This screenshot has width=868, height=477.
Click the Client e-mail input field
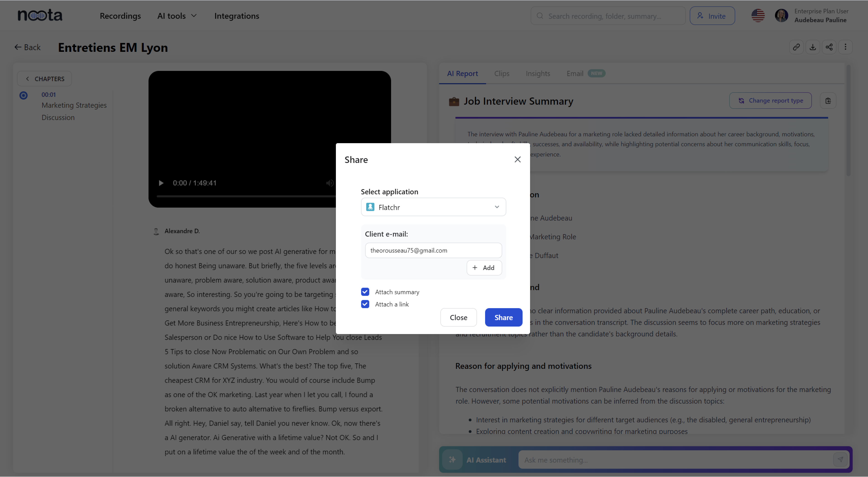pyautogui.click(x=433, y=250)
